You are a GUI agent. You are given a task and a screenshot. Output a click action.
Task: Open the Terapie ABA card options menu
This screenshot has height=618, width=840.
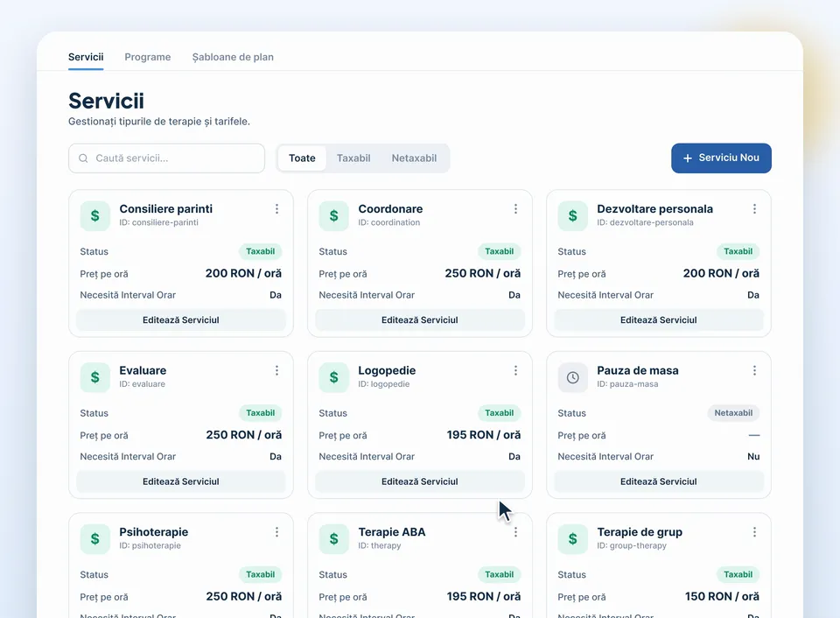click(x=516, y=531)
